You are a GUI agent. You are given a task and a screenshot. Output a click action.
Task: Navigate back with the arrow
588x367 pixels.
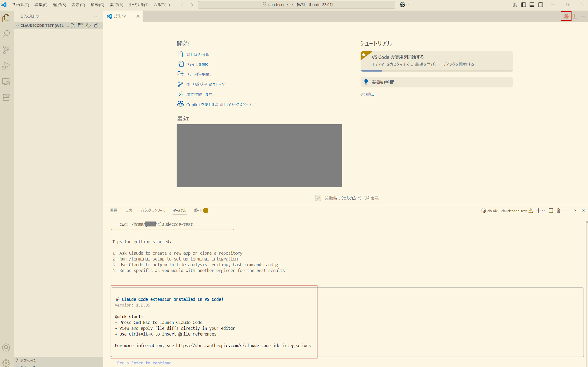pyautogui.click(x=182, y=5)
